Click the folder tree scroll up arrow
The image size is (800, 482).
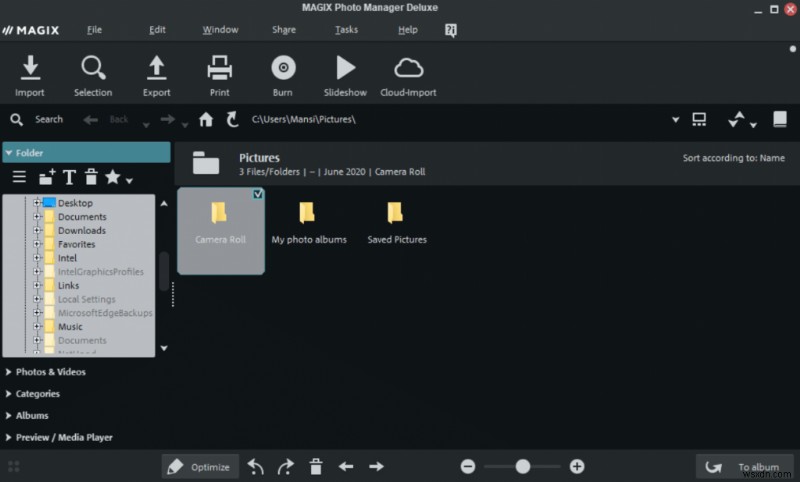[164, 204]
